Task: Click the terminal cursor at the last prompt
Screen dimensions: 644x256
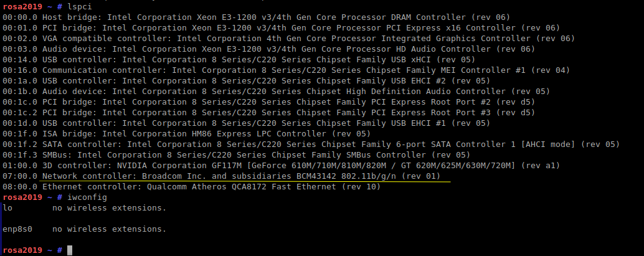Action: [x=70, y=250]
